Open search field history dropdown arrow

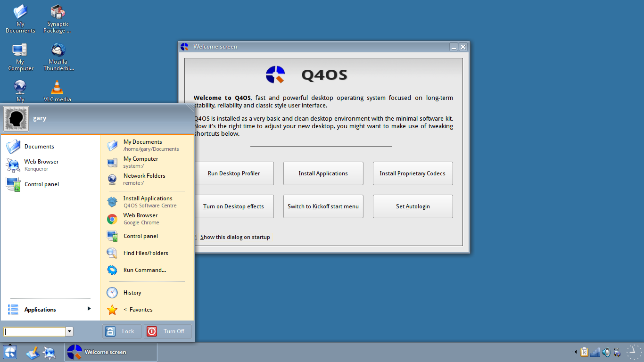pos(70,331)
